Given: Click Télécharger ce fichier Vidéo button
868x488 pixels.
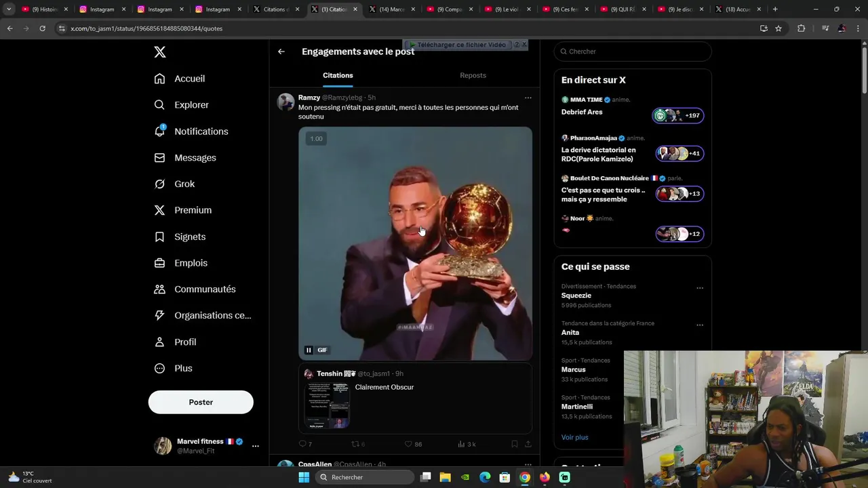Looking at the screenshot, I should pos(458,45).
